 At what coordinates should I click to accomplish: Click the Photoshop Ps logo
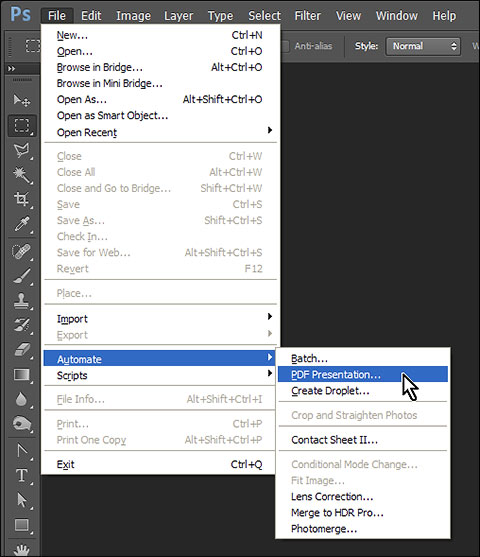point(20,15)
